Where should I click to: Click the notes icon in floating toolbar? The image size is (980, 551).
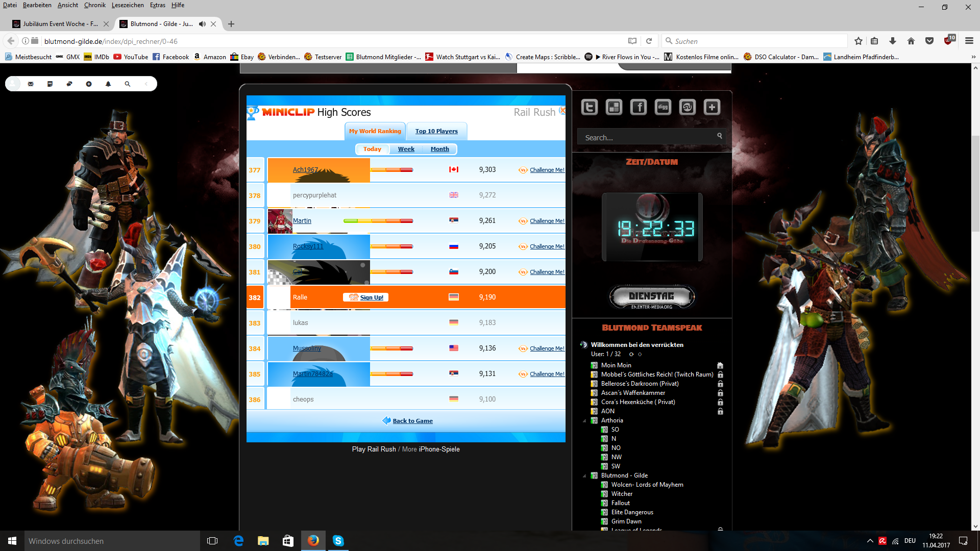(50, 84)
